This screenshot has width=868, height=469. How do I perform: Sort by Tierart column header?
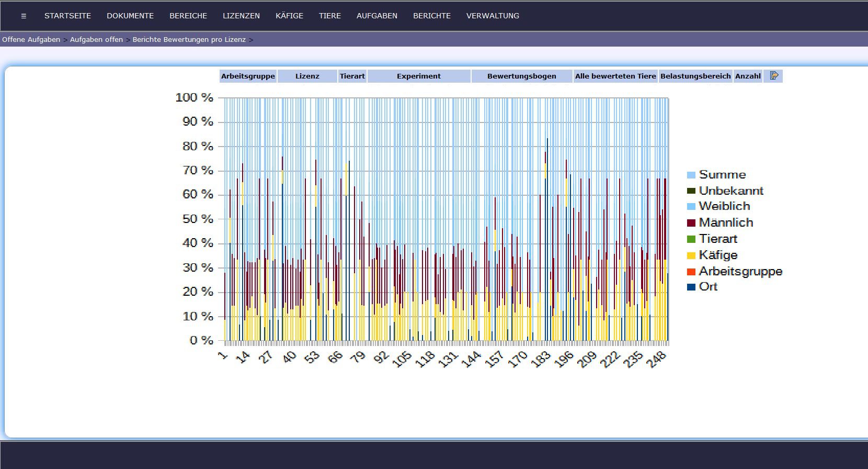coord(352,76)
